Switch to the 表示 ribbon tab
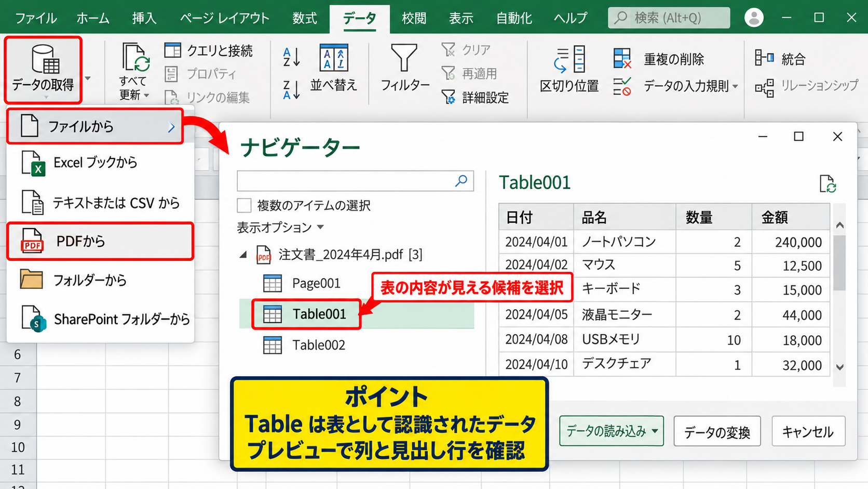Screen dimensions: 868x489 click(461, 18)
